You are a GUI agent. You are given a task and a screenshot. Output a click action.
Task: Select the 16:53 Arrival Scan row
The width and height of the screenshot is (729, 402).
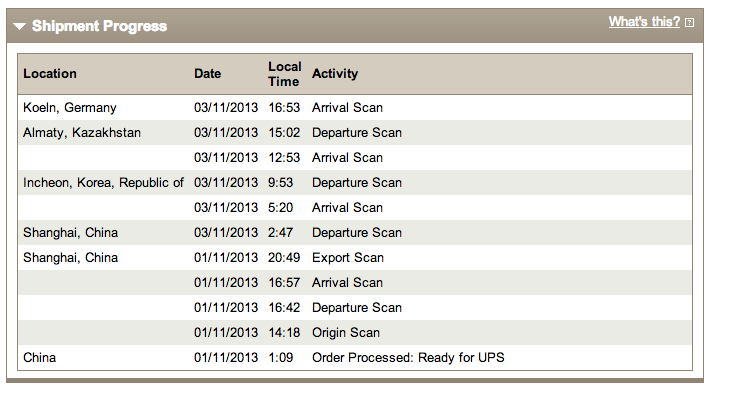pos(355,108)
